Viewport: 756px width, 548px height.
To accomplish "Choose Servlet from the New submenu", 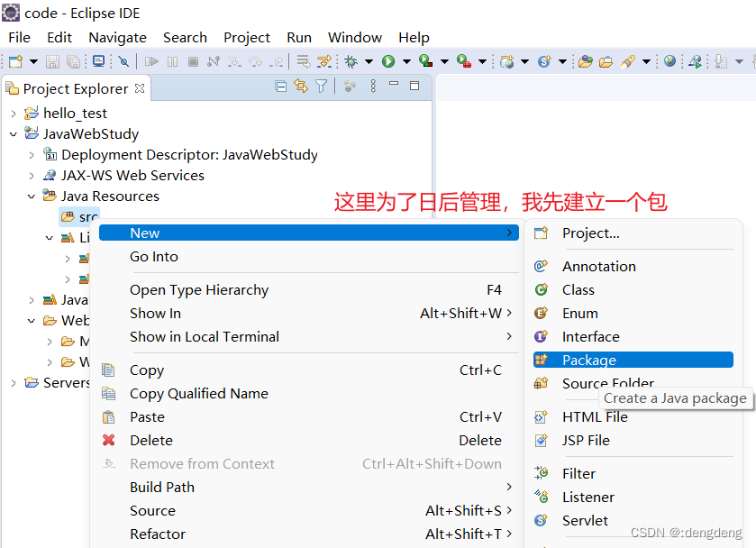I will [633, 520].
